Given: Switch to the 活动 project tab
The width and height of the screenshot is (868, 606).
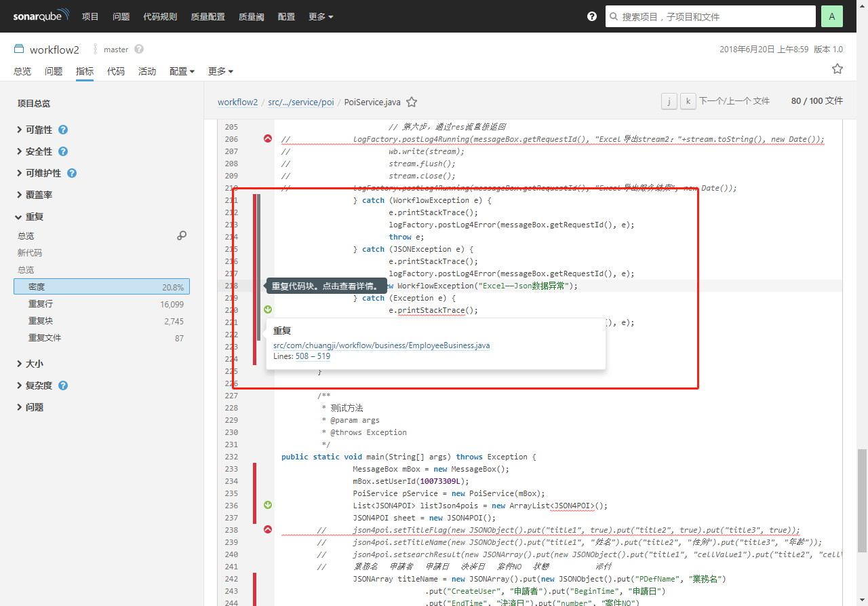Looking at the screenshot, I should (x=147, y=71).
